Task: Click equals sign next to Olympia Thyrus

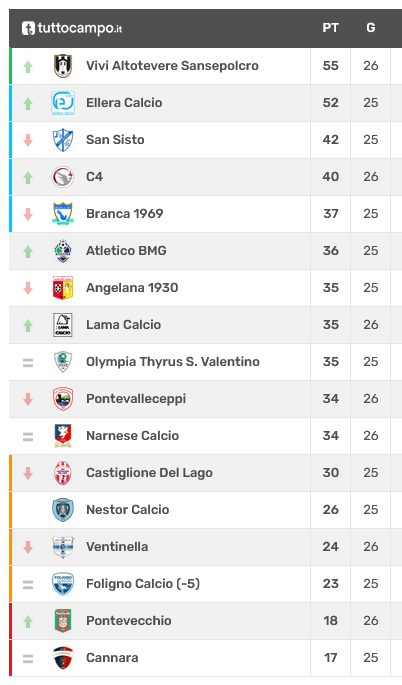Action: point(28,363)
